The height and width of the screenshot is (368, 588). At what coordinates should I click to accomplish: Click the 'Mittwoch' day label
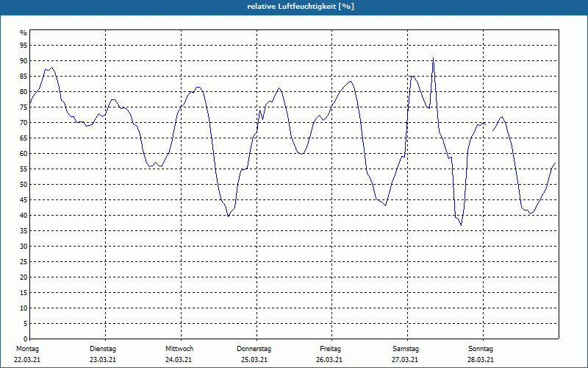coord(179,349)
